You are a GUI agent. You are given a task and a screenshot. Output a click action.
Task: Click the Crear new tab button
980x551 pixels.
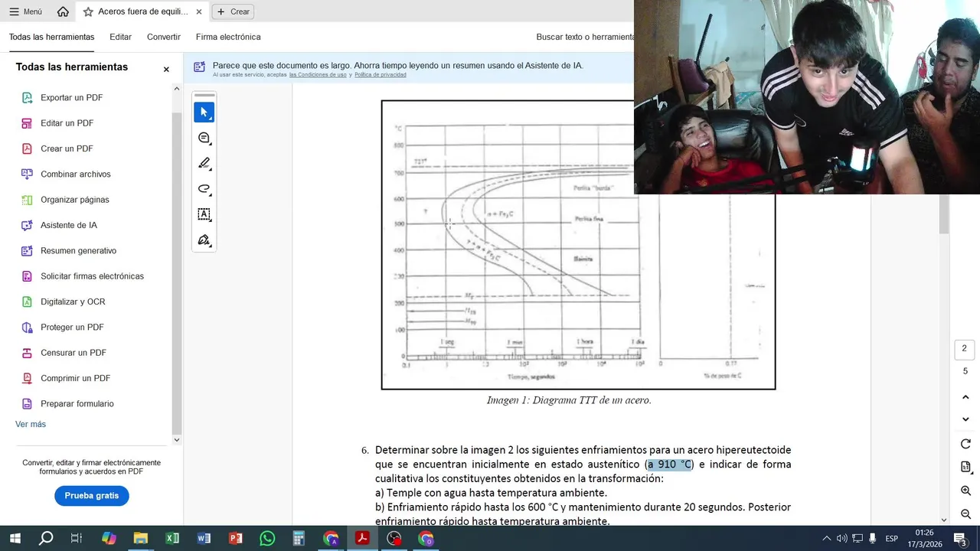point(233,11)
